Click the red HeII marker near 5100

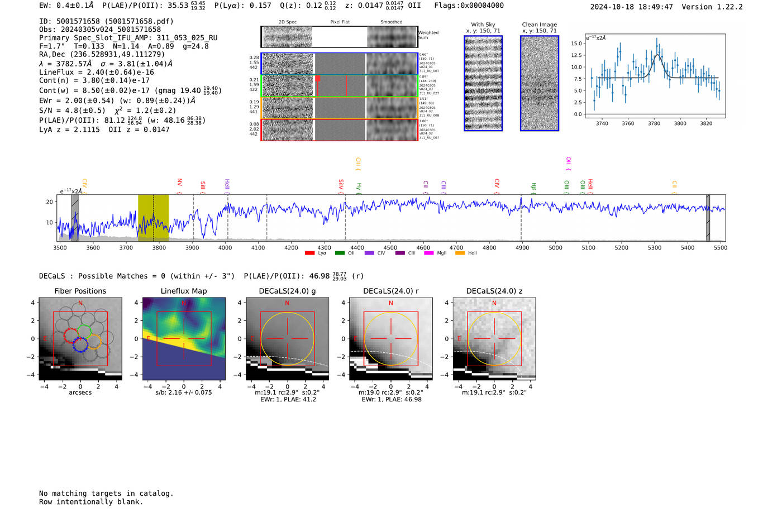tap(590, 186)
